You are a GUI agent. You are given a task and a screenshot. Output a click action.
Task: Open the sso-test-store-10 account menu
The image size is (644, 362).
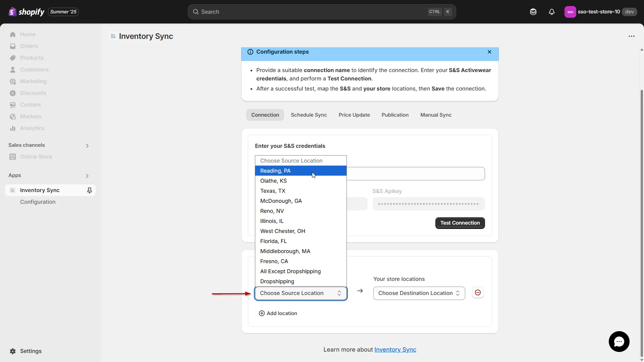tap(600, 12)
